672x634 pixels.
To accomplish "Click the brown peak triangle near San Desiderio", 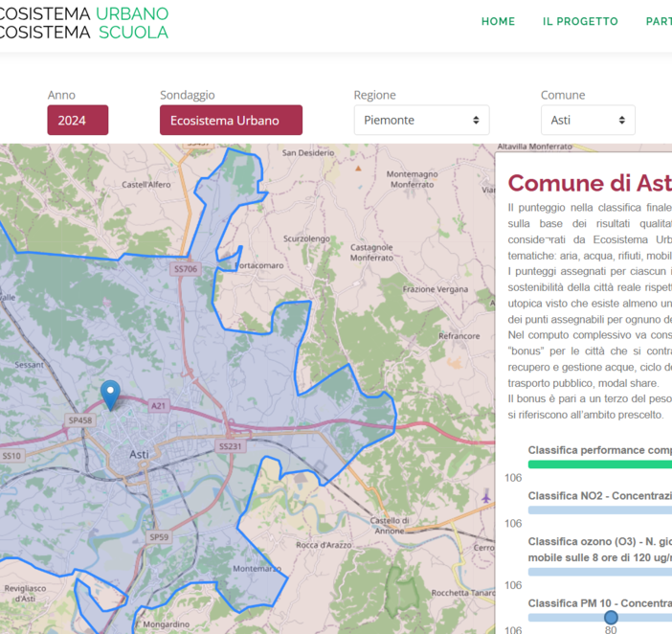I will point(358,167).
